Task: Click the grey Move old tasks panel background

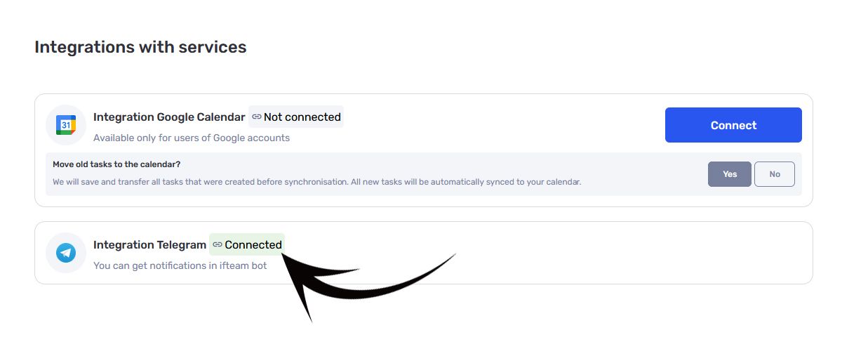Action: (646, 172)
